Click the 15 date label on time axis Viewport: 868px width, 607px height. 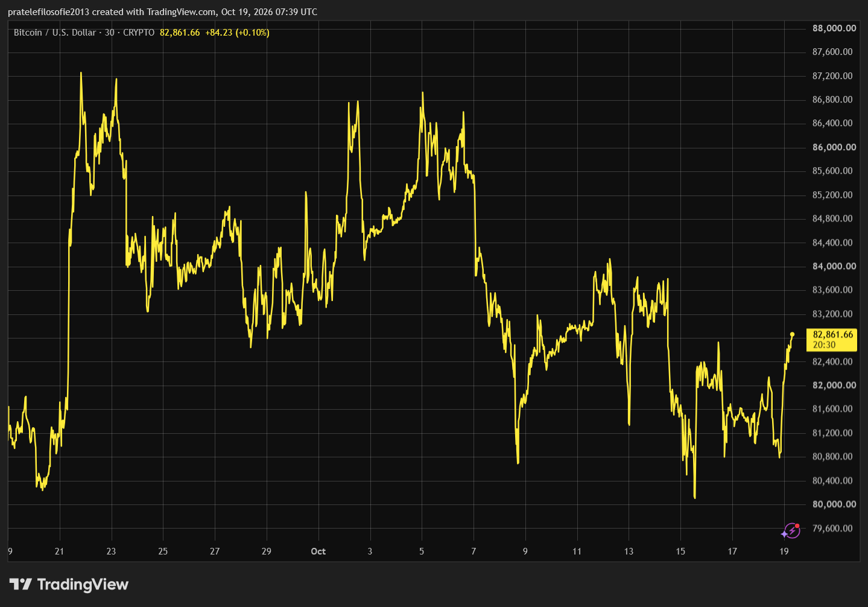[x=680, y=551]
